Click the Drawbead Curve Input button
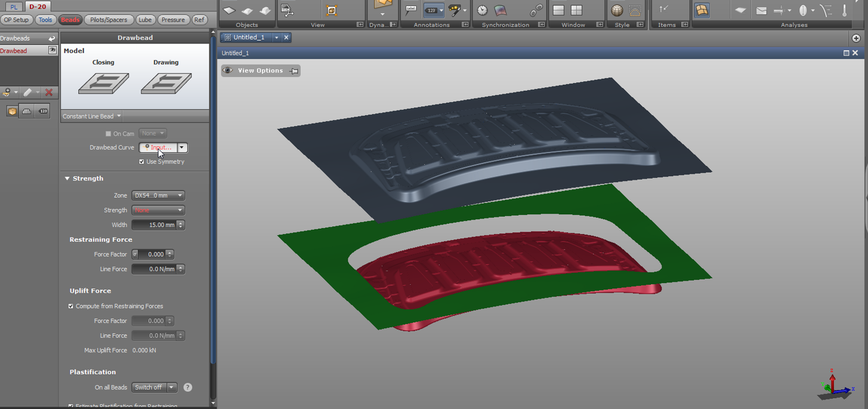This screenshot has height=409, width=868. (x=158, y=147)
